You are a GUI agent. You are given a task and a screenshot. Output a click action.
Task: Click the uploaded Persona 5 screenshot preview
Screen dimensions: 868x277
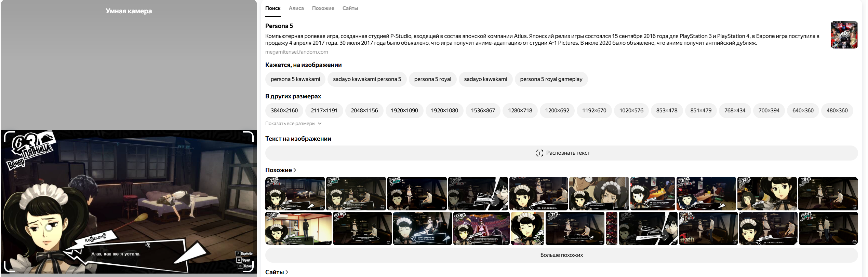[x=129, y=202]
